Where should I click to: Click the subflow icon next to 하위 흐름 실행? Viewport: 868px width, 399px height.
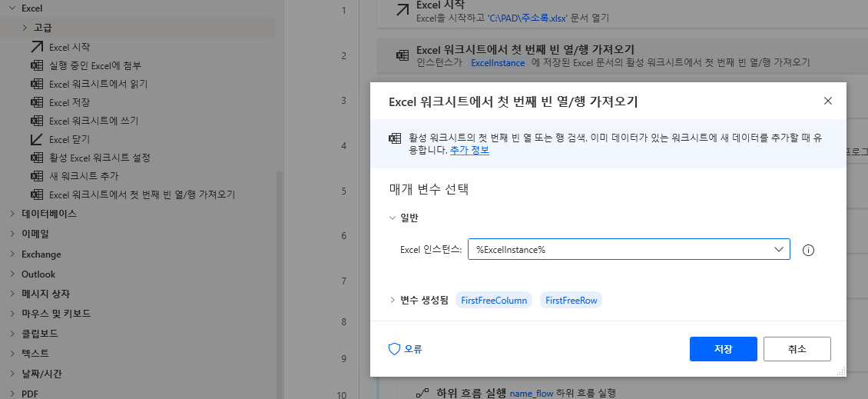coord(422,393)
